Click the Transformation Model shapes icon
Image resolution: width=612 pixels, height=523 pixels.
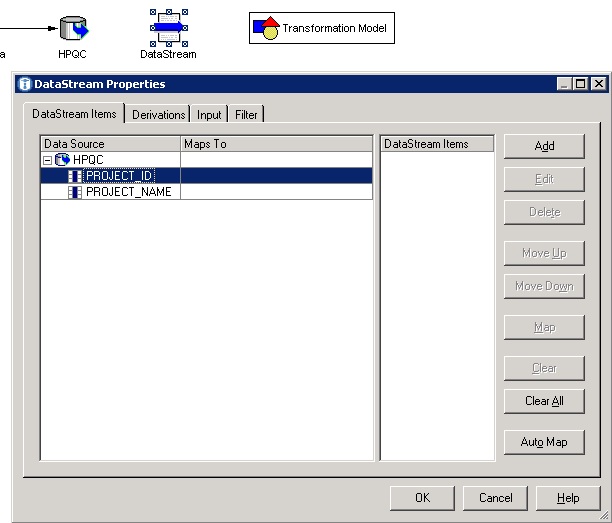(x=265, y=28)
